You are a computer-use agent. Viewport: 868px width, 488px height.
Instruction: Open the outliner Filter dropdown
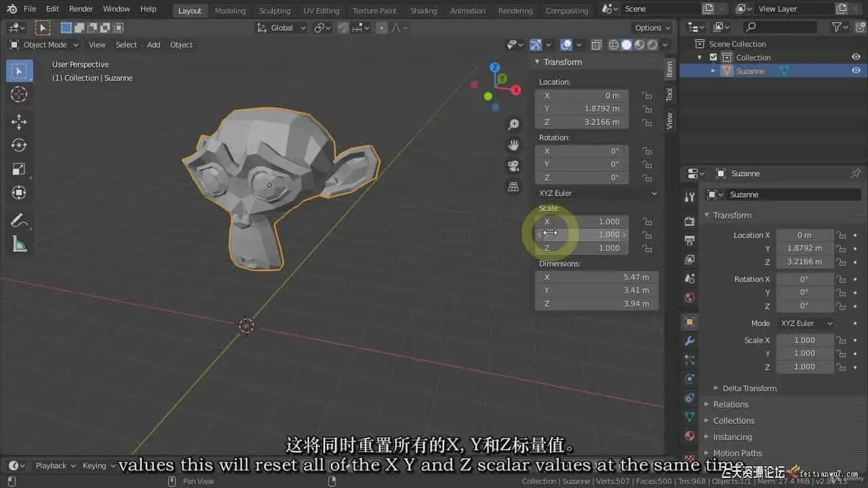tap(840, 27)
